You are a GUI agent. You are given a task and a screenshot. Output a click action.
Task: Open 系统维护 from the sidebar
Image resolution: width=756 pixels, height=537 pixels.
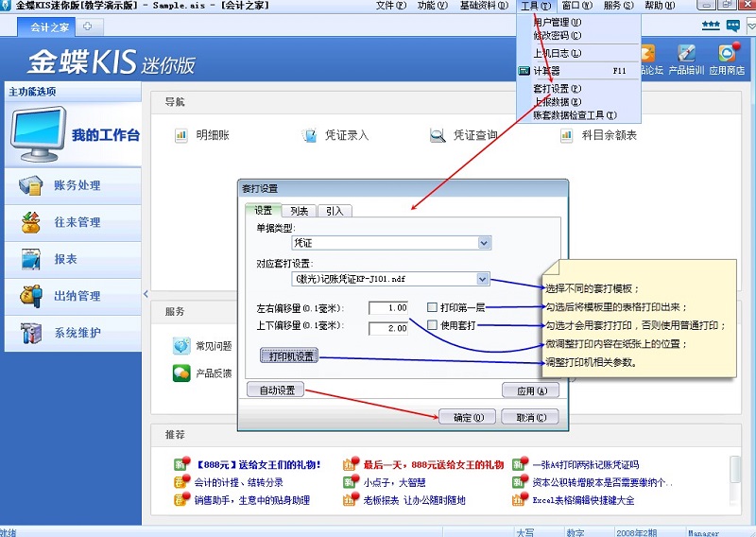tap(32, 333)
